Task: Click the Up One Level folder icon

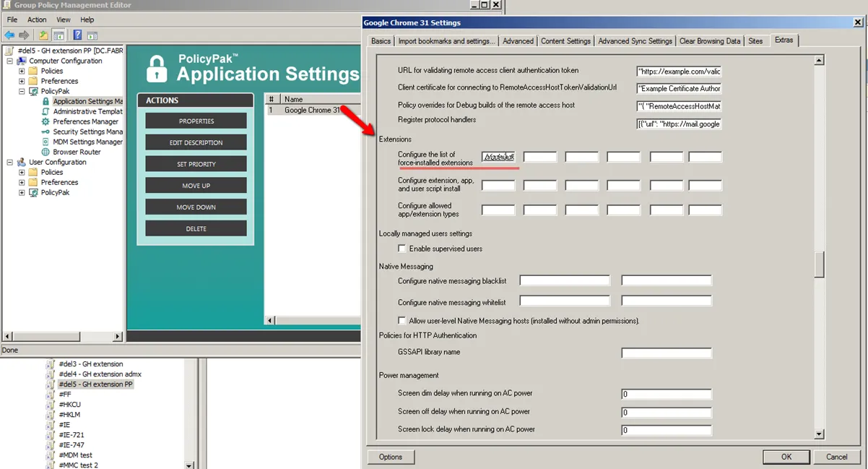Action: (x=43, y=35)
